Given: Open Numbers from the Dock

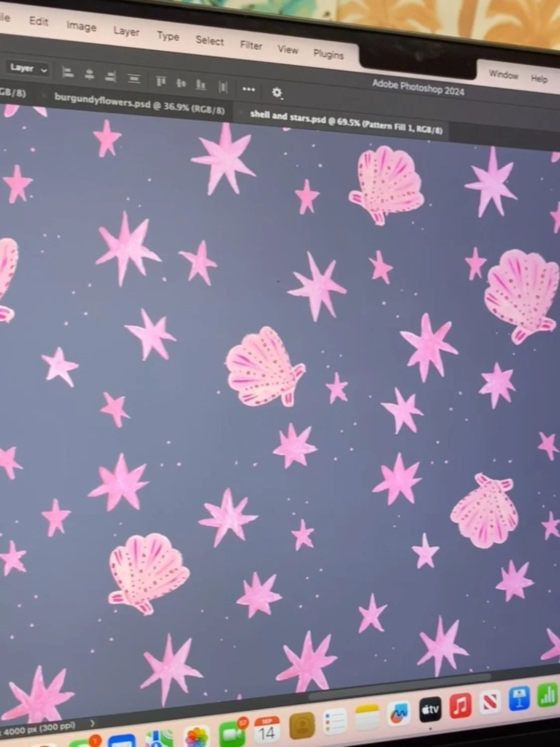Looking at the screenshot, I should pos(548,695).
